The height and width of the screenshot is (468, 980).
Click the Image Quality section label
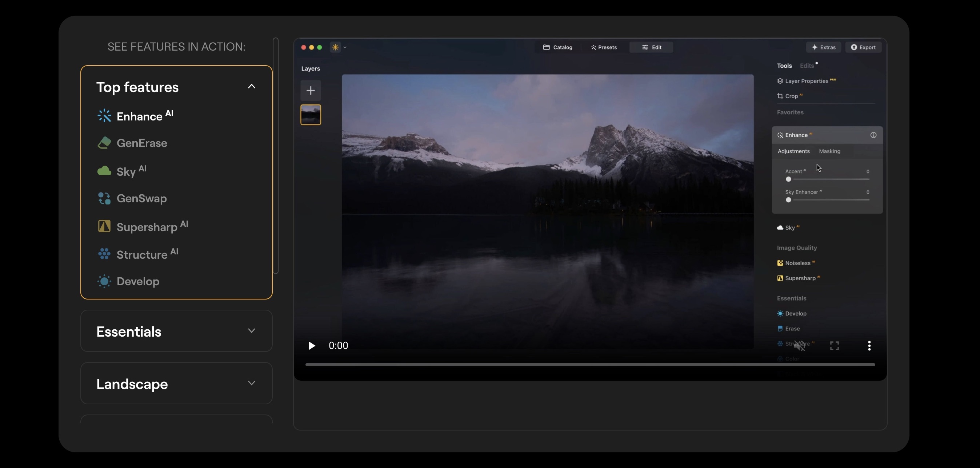pos(797,248)
